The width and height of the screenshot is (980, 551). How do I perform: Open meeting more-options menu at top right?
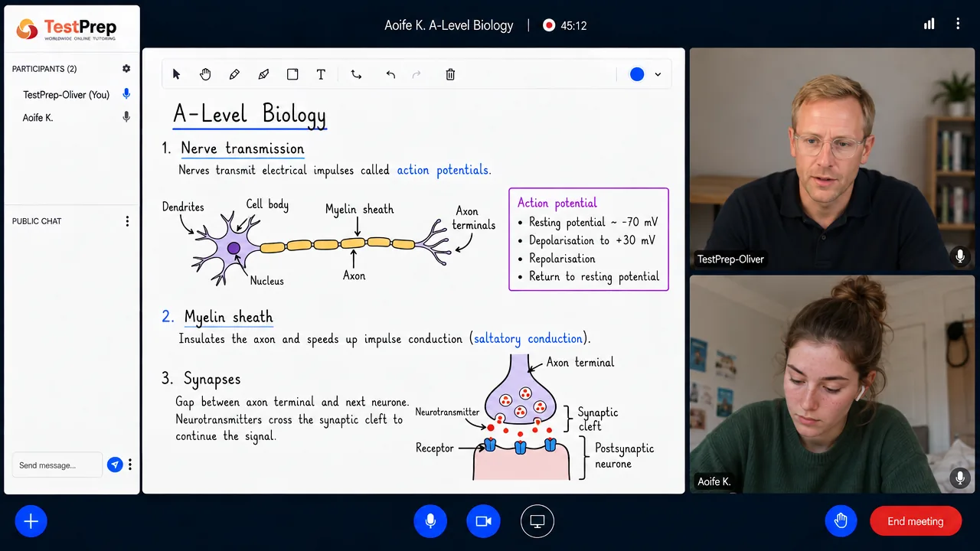tap(958, 24)
